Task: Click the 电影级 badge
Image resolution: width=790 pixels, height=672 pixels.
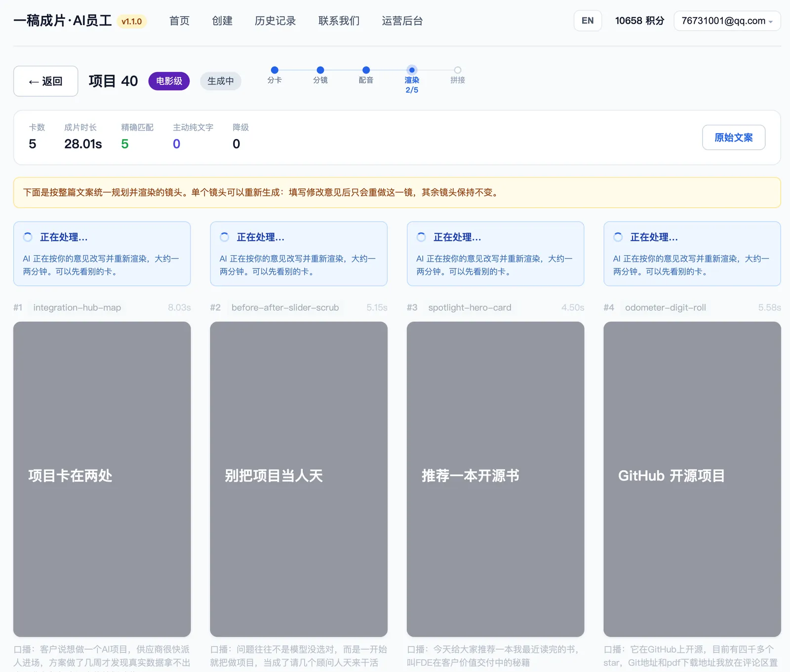Action: [x=169, y=81]
